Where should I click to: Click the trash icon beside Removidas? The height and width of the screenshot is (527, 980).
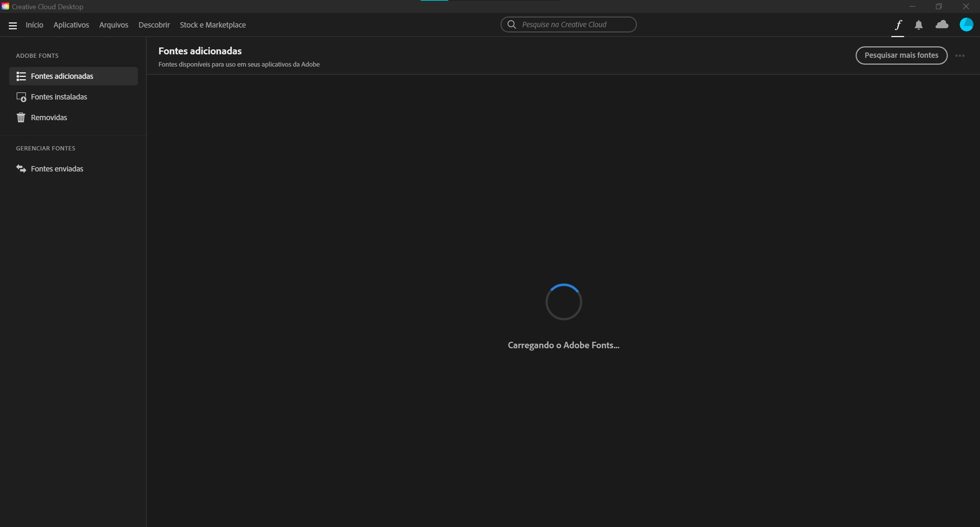(21, 117)
